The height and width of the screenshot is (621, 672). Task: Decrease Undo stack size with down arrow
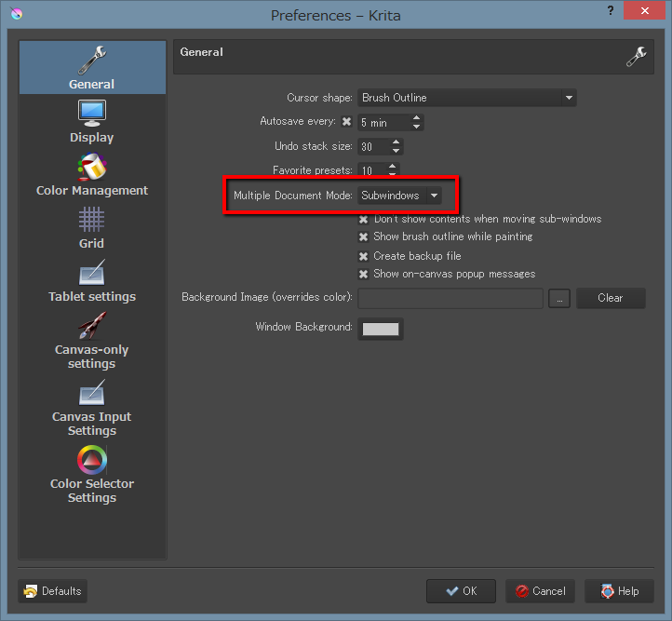396,151
